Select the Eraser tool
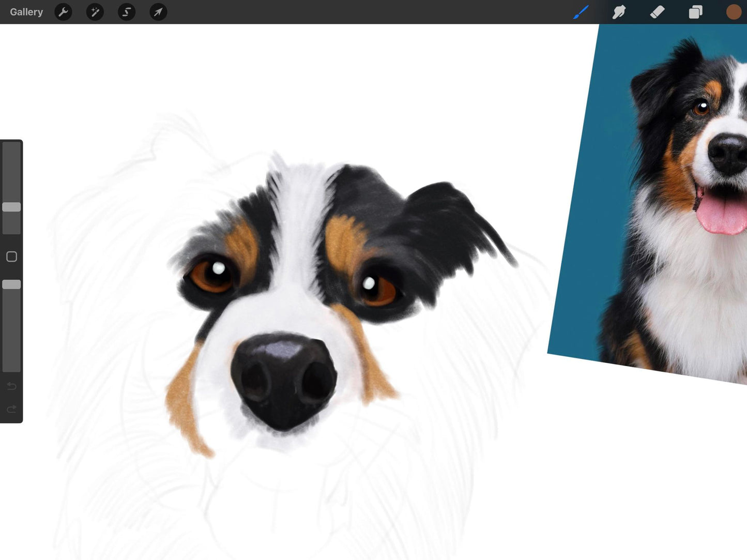Image resolution: width=747 pixels, height=560 pixels. point(657,12)
